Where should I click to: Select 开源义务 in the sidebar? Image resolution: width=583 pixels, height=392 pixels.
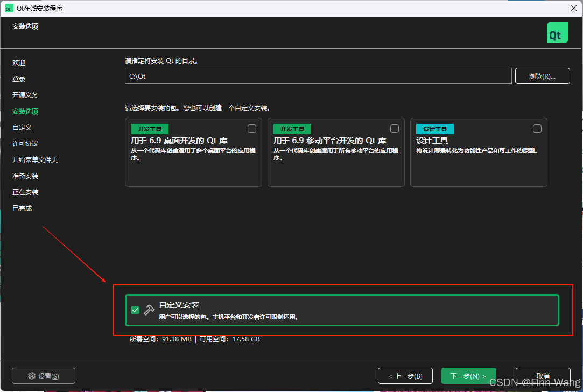[x=25, y=95]
